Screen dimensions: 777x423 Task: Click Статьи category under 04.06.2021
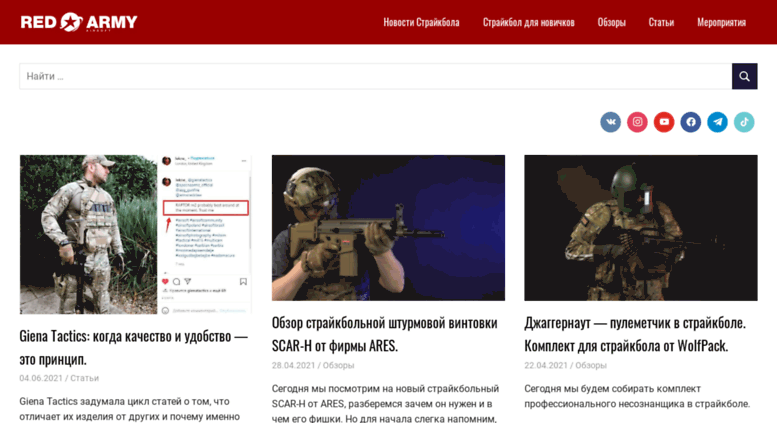tap(84, 378)
